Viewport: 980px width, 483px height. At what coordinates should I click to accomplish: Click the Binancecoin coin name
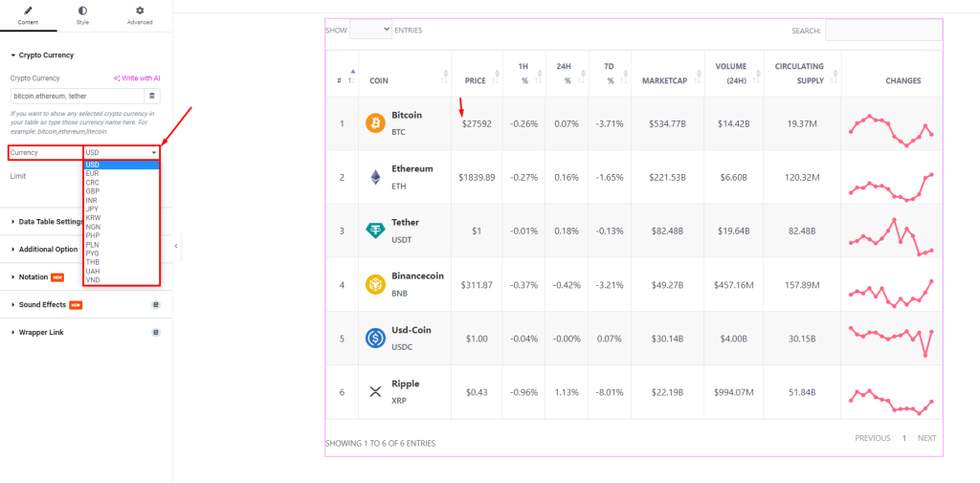pyautogui.click(x=417, y=276)
